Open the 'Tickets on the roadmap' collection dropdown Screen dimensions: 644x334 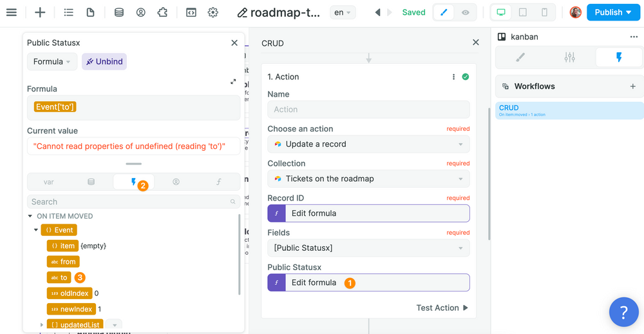pos(368,179)
